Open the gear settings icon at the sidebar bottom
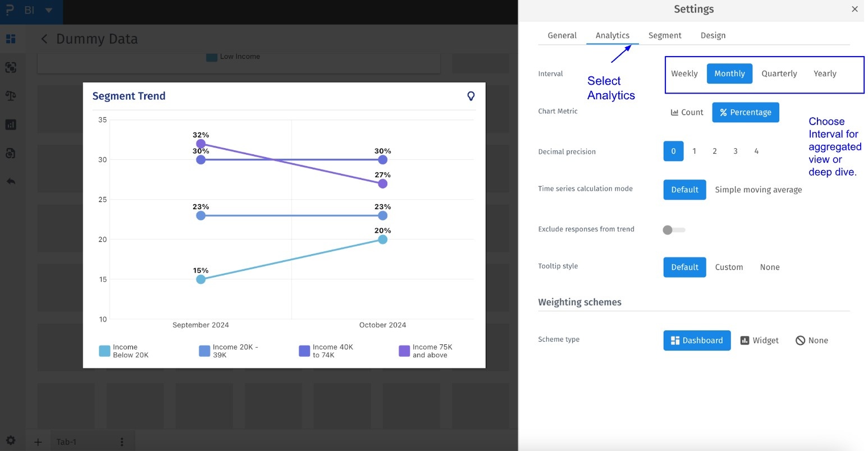The height and width of the screenshot is (451, 868). click(11, 441)
